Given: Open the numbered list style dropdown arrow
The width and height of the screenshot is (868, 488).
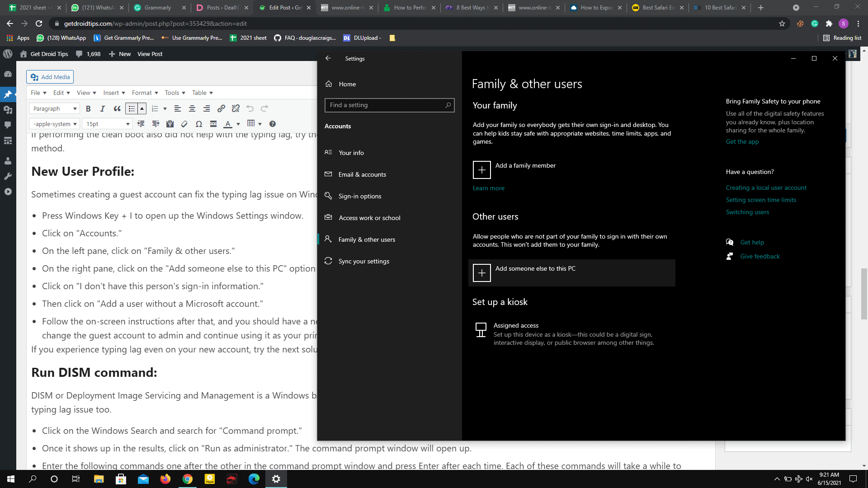Looking at the screenshot, I should click(165, 108).
